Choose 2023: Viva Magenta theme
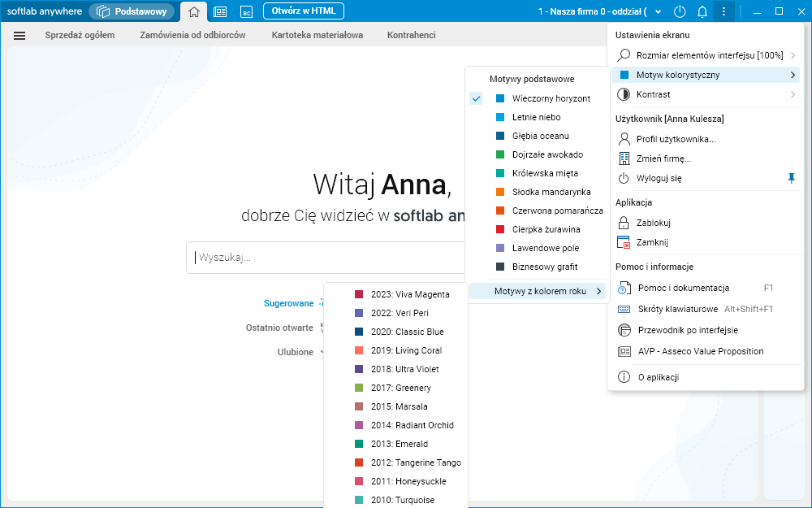This screenshot has width=812, height=508. coord(396,294)
